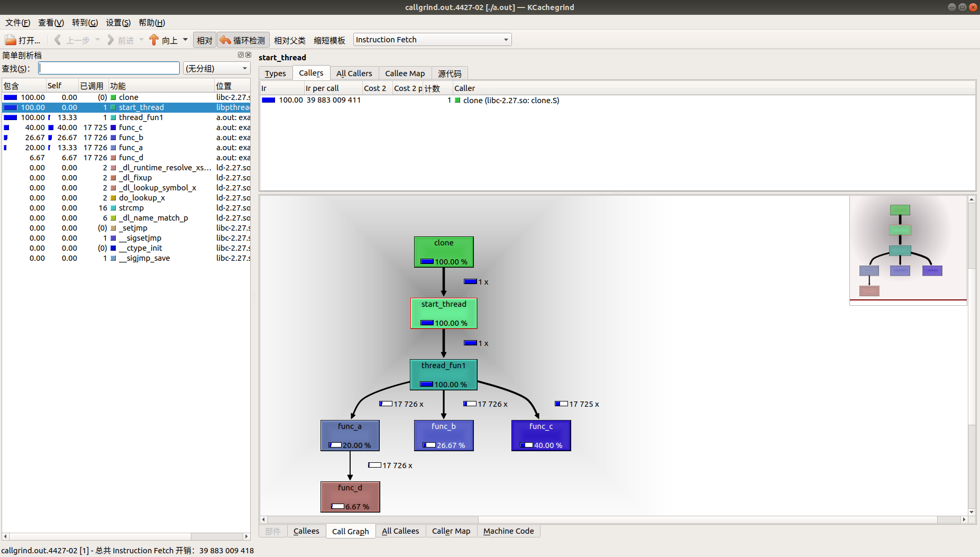The height and width of the screenshot is (557, 980).
Task: Open the grouping (无分组) combo box
Action: click(216, 68)
